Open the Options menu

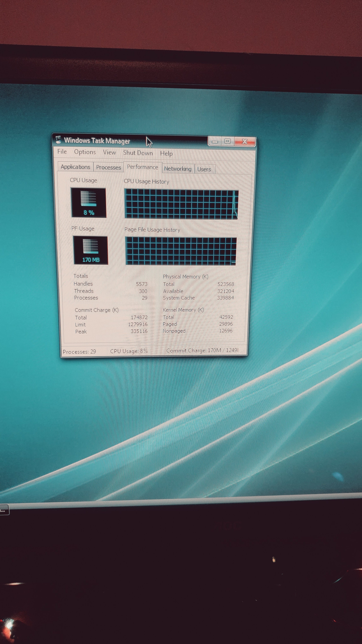pos(85,152)
